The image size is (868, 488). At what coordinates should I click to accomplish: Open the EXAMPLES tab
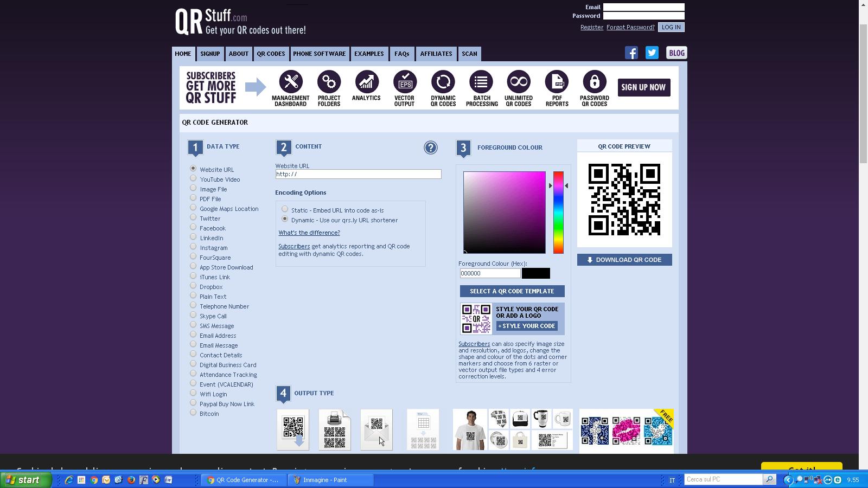tap(369, 54)
